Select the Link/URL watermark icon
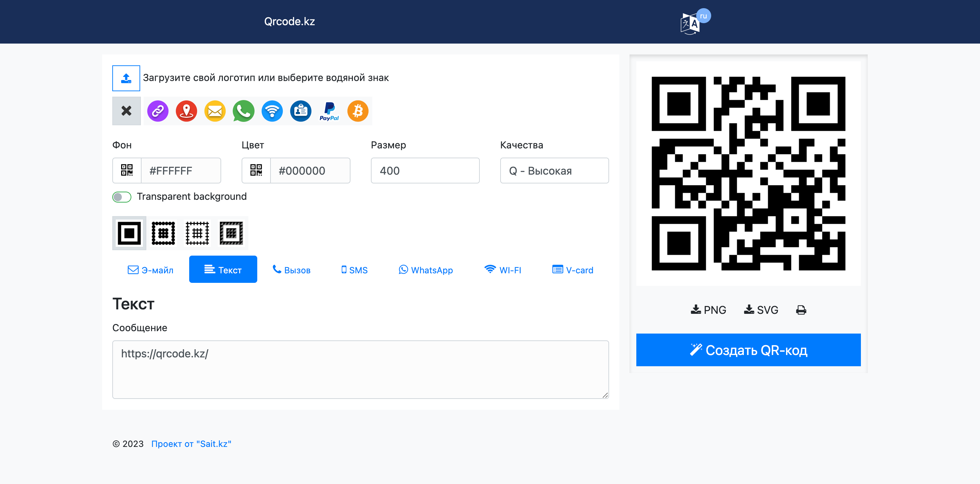This screenshot has height=484, width=980. 158,111
